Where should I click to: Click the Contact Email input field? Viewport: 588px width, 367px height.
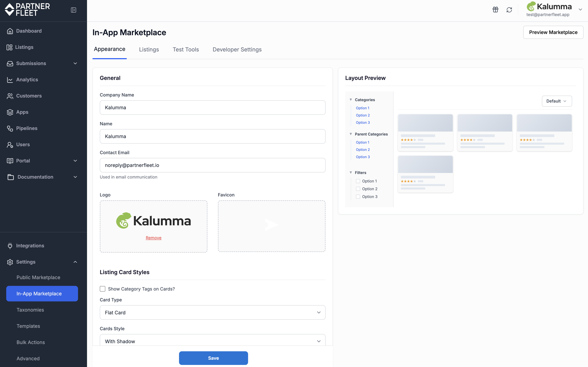coord(213,165)
